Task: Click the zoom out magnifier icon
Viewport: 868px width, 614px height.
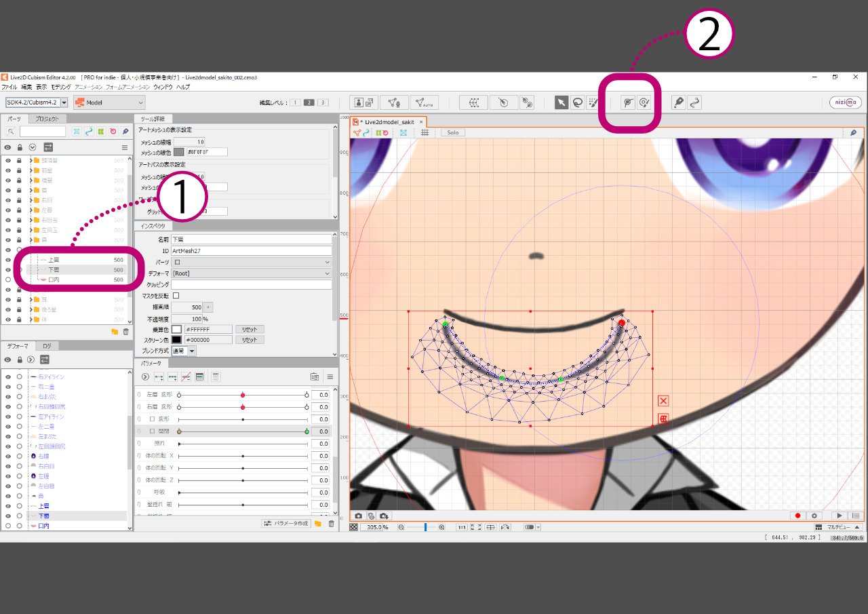Action: coord(401,527)
